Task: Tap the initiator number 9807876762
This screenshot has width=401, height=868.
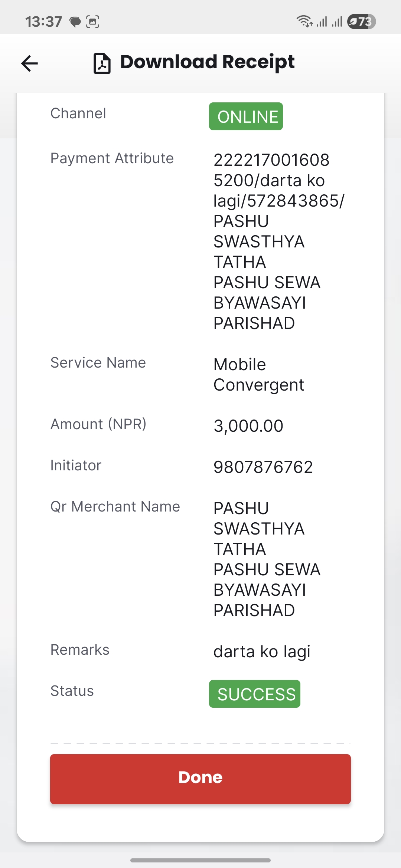Action: 263,467
